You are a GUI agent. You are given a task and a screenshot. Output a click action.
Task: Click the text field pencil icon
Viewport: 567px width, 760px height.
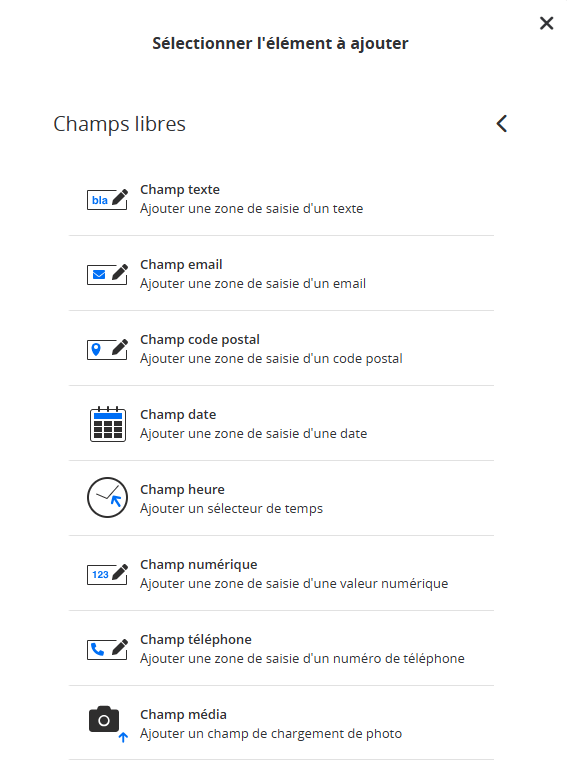point(108,199)
